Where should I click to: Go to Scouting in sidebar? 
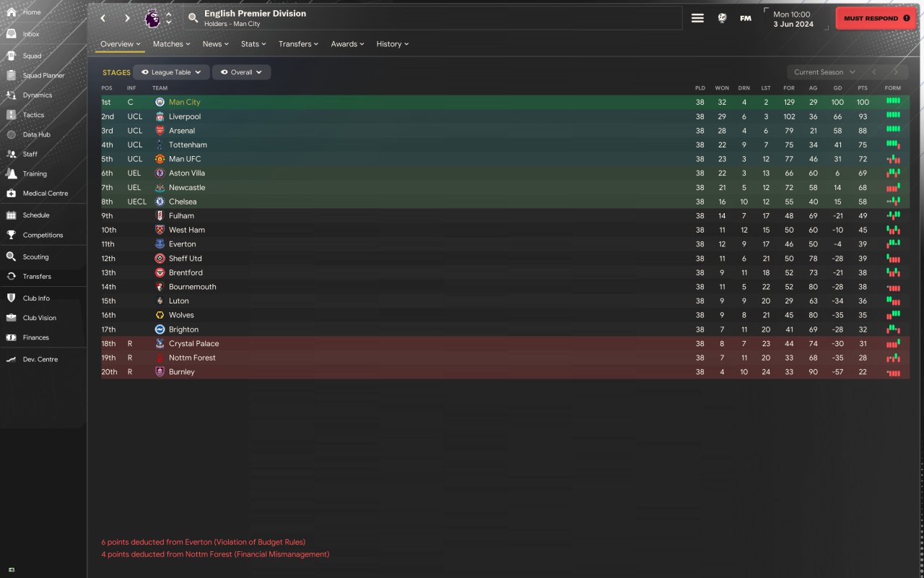click(35, 256)
